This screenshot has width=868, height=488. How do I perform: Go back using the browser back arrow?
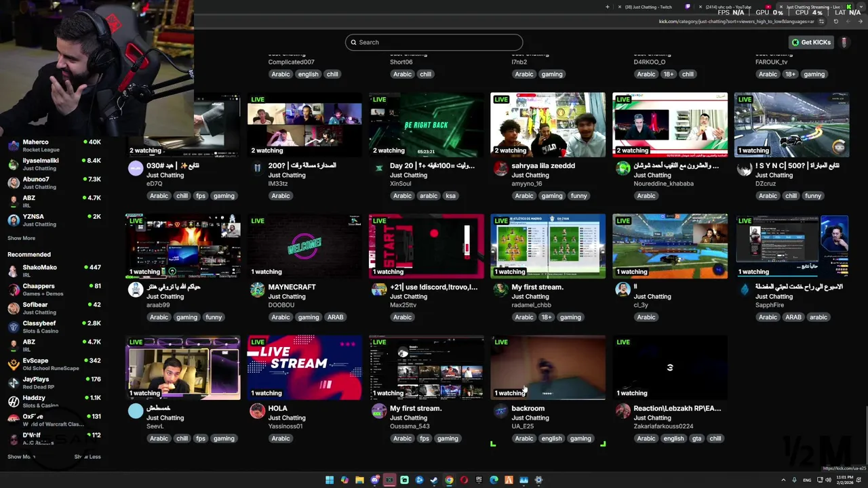pos(860,21)
